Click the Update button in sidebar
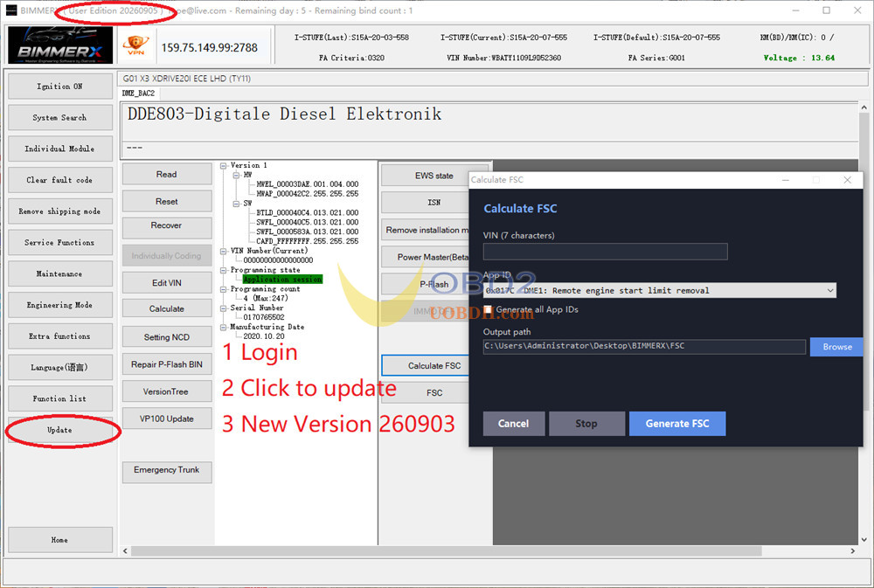The image size is (874, 588). pyautogui.click(x=60, y=430)
